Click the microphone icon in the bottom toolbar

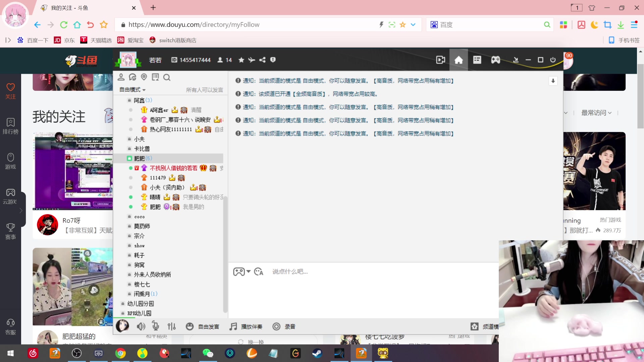coord(155,326)
